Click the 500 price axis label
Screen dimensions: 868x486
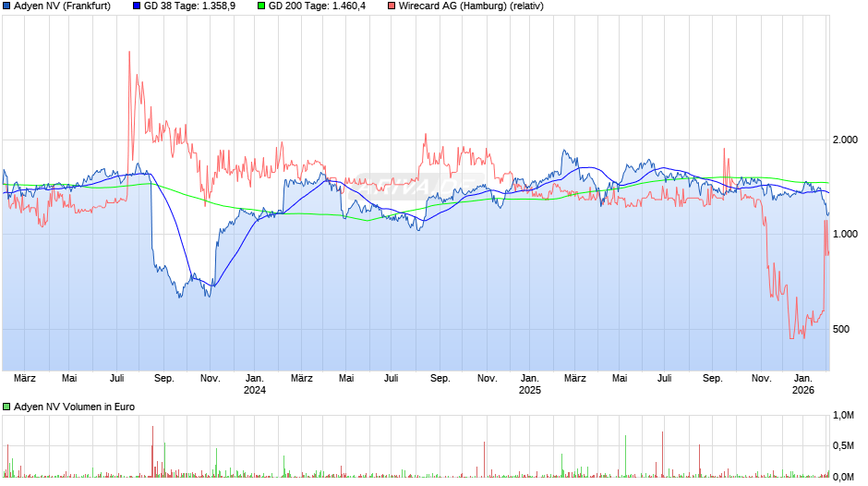(x=841, y=329)
